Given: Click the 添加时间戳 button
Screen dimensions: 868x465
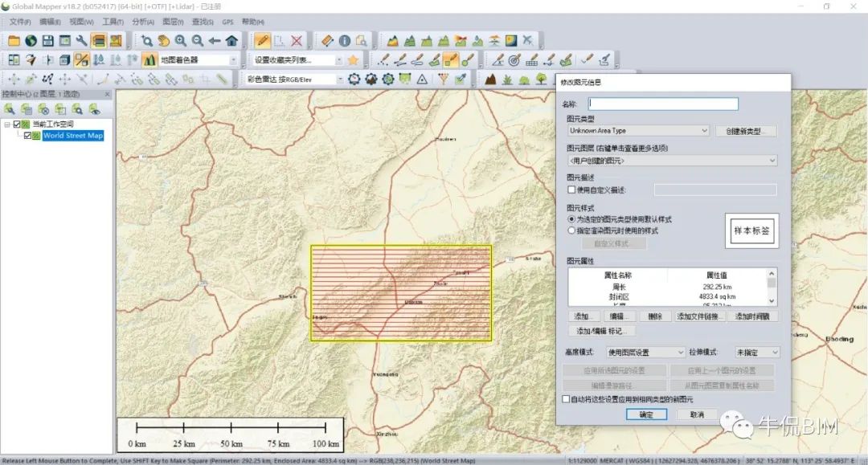Looking at the screenshot, I should [752, 316].
